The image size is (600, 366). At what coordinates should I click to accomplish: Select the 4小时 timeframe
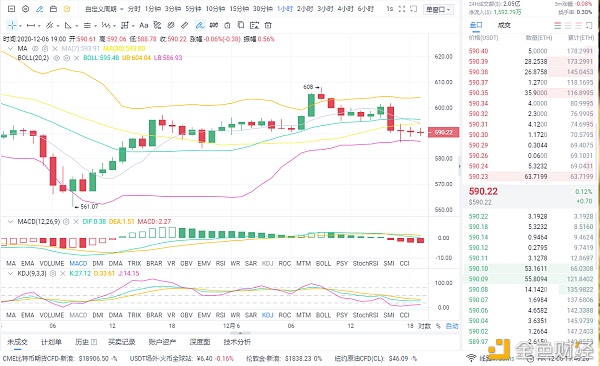click(x=345, y=9)
